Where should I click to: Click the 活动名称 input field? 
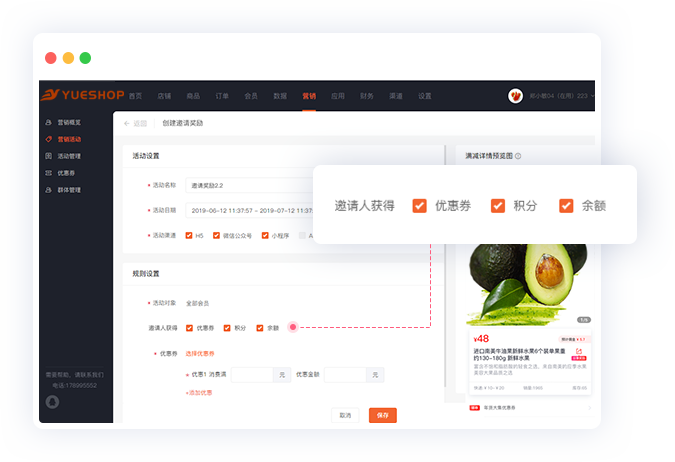tap(250, 186)
